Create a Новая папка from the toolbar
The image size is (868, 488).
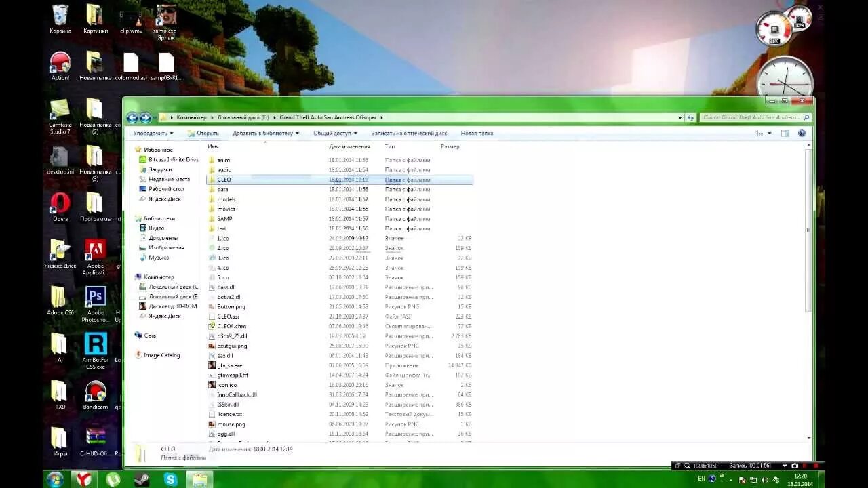point(477,134)
